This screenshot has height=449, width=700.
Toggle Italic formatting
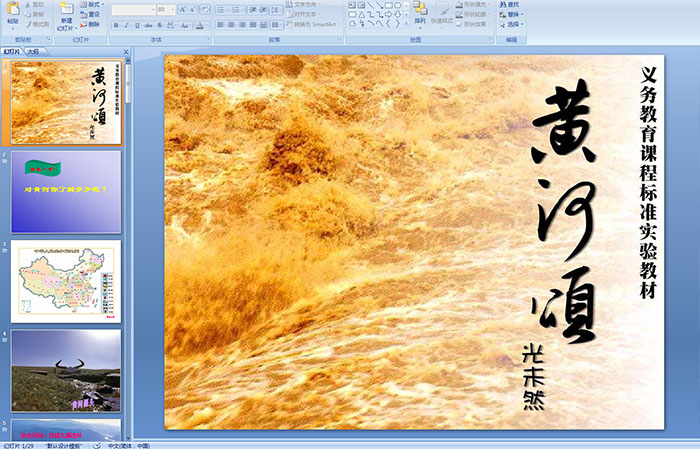coord(126,25)
